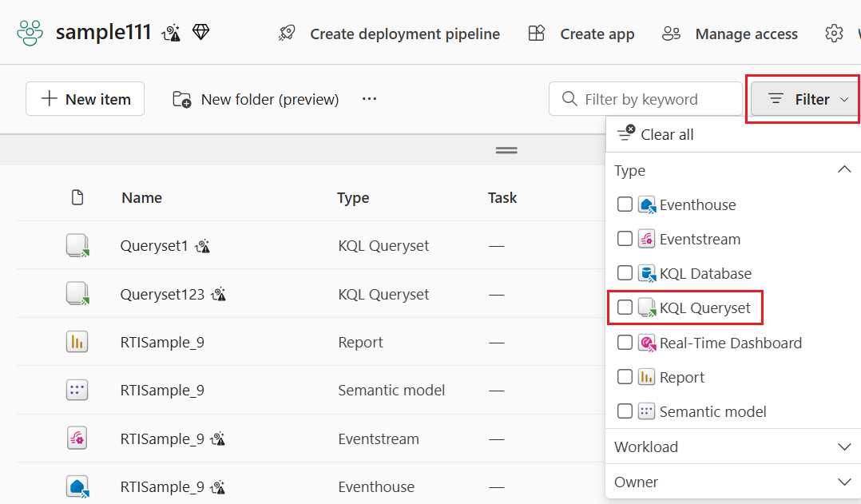This screenshot has width=861, height=504.
Task: Check the Eventhouse type filter checkbox
Action: pos(625,204)
